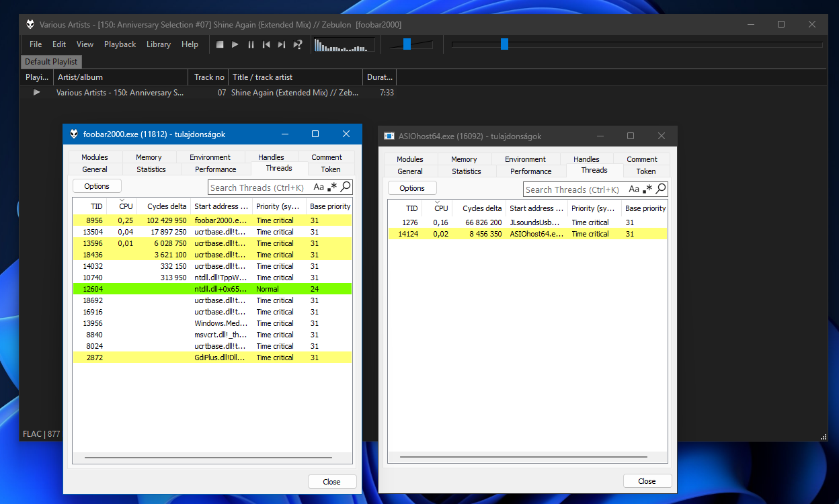Open the Help menu
Viewport: 839px width, 504px height.
point(190,44)
